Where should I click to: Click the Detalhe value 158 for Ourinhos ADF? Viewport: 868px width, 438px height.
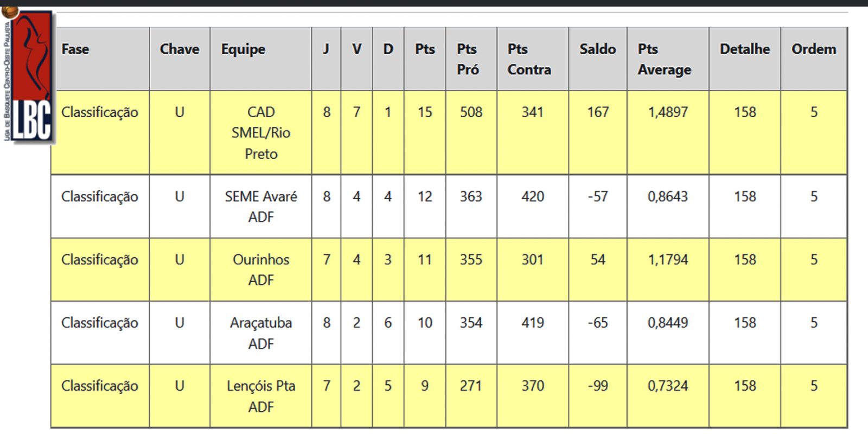(745, 259)
